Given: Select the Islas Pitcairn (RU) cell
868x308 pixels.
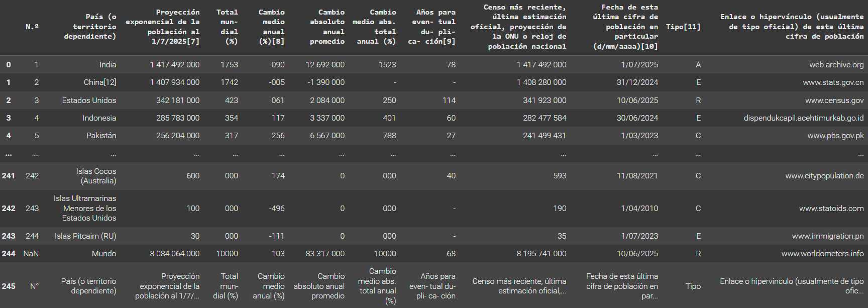Looking at the screenshot, I should click(x=85, y=236).
